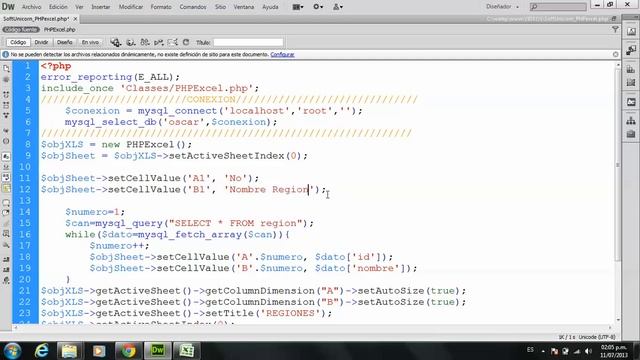Viewport: 640px width, 360px height.
Task: Select the SoftUnicom_PHPexcel.php document tab
Action: (x=36, y=19)
